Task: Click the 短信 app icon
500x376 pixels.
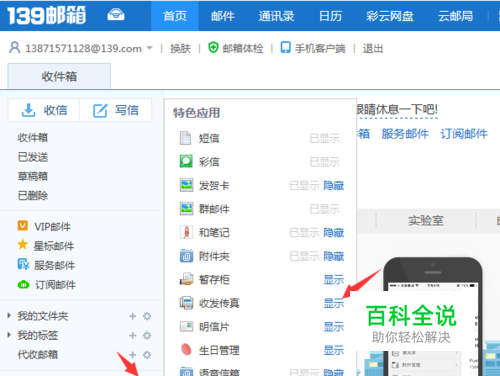Action: [x=185, y=138]
